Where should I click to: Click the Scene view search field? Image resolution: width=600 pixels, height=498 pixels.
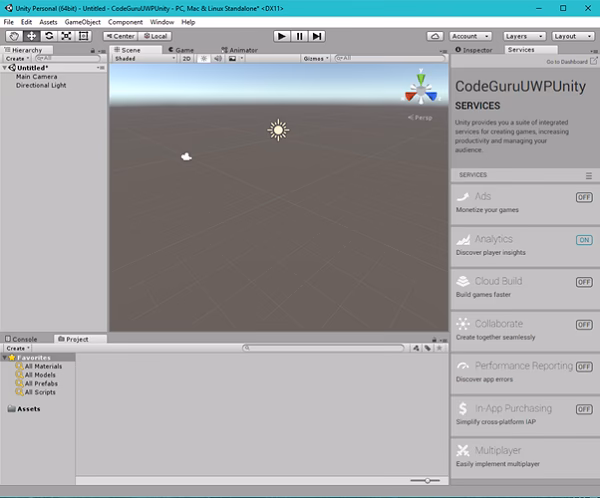pos(390,59)
